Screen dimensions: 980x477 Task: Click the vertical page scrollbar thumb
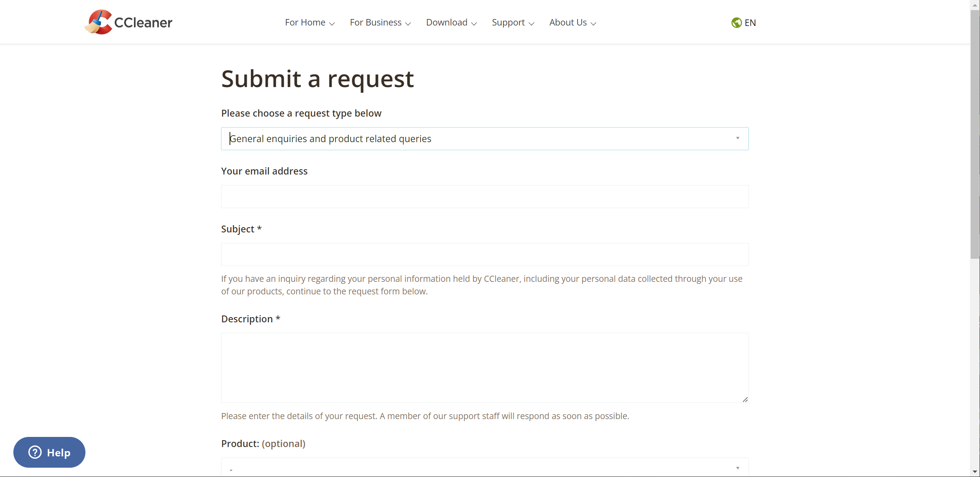(975, 134)
